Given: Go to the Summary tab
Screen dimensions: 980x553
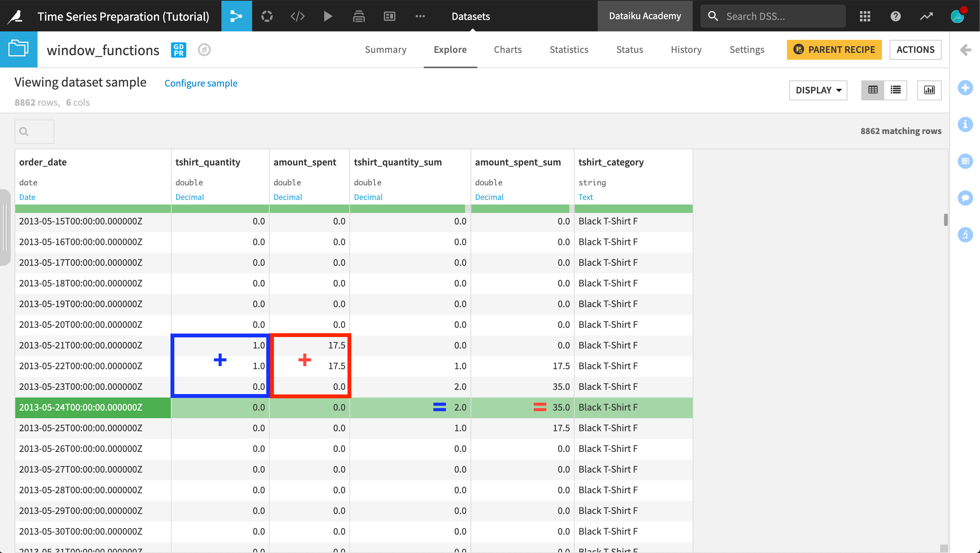Looking at the screenshot, I should 385,49.
